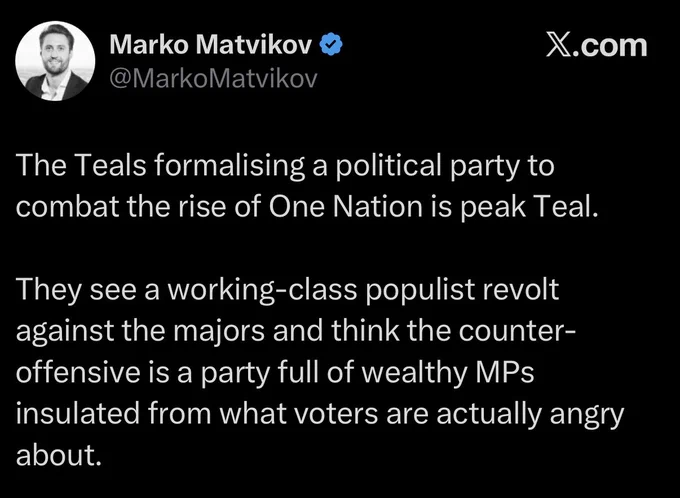Select the phrase "wealthy MPs"
The height and width of the screenshot is (498, 680).
tap(445, 373)
